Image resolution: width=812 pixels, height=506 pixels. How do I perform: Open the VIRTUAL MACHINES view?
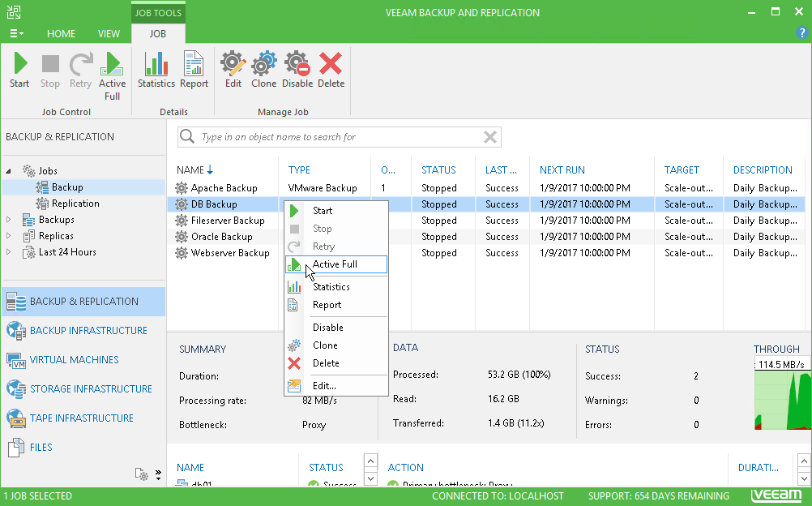pos(83,360)
